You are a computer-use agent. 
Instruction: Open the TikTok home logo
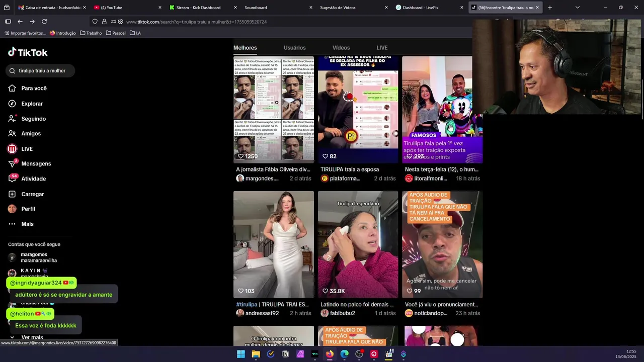pos(28,52)
